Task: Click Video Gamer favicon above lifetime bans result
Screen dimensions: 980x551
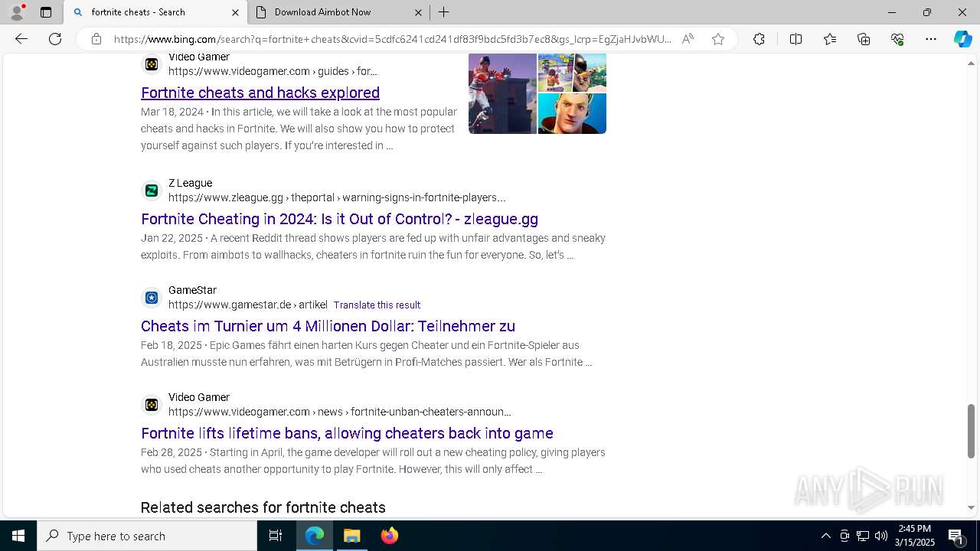Action: click(152, 405)
